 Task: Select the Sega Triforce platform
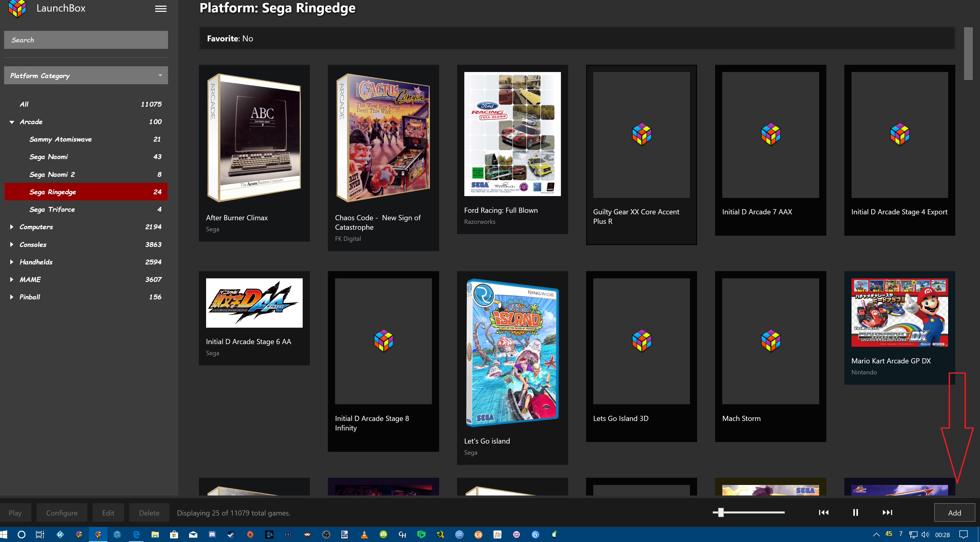(86, 209)
